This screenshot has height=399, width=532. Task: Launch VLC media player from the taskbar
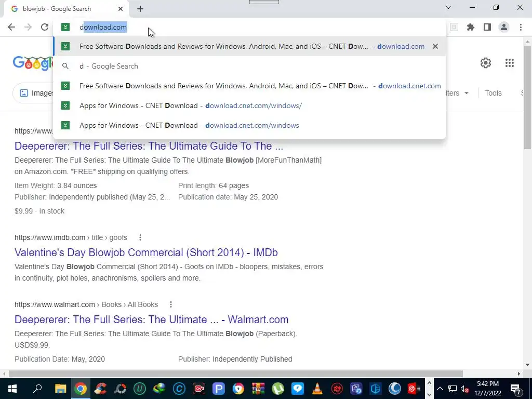(317, 389)
